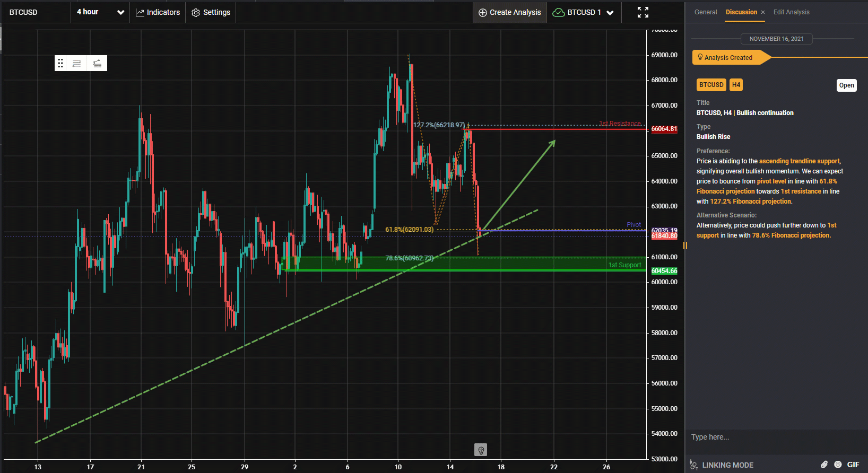Click the 60454.66 support price label
Image resolution: width=868 pixels, height=473 pixels.
(664, 271)
